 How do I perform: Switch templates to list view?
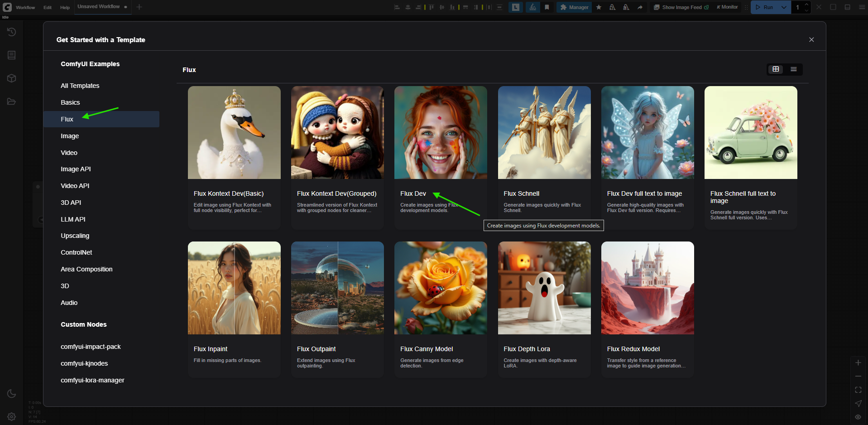tap(794, 69)
